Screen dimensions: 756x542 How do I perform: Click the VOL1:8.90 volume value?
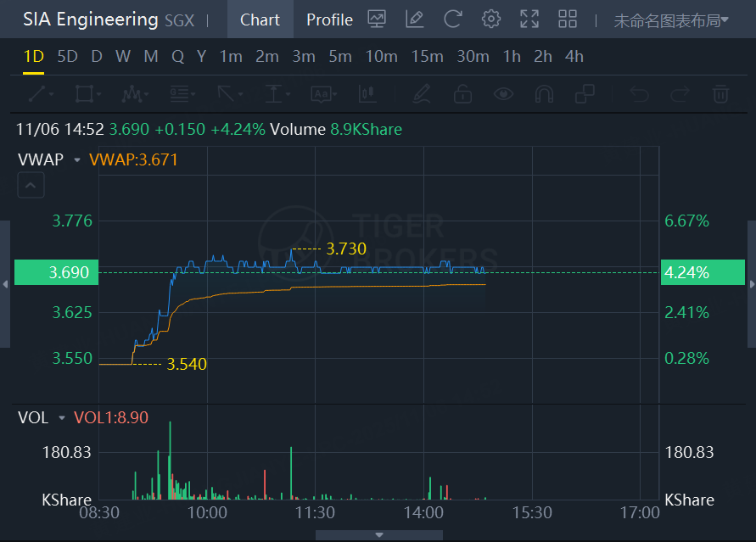(111, 417)
